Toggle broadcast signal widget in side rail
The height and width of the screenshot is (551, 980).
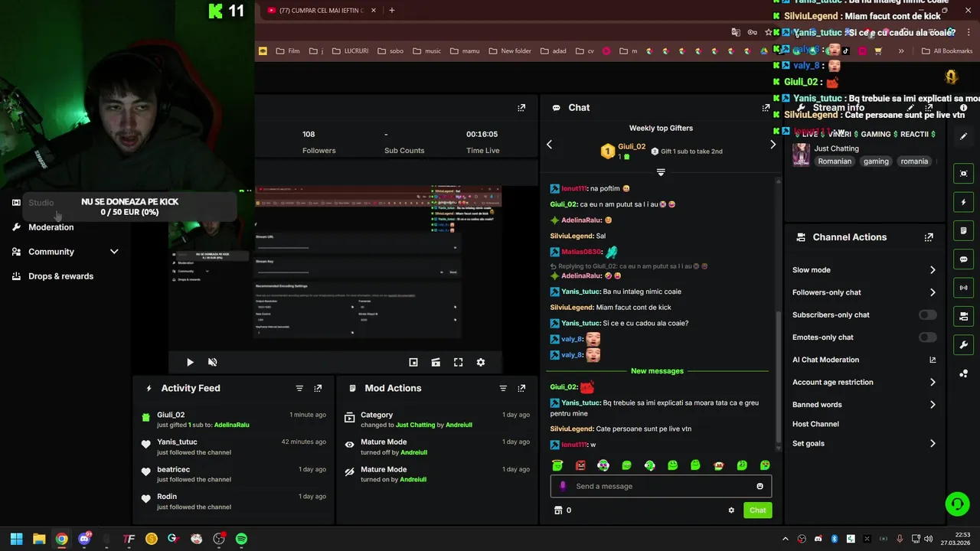click(963, 288)
